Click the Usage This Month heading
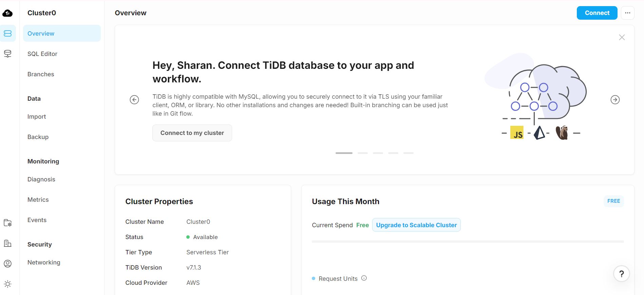 (x=345, y=201)
